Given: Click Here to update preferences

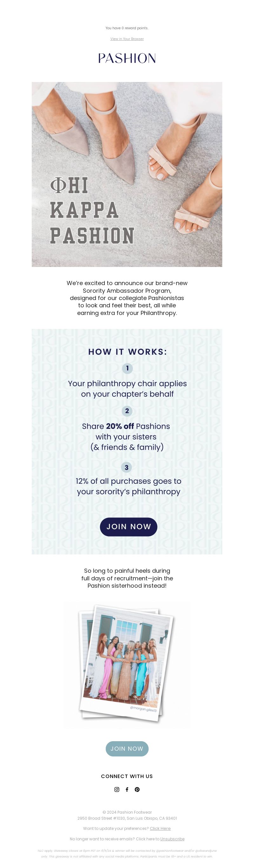Looking at the screenshot, I should pyautogui.click(x=160, y=828).
